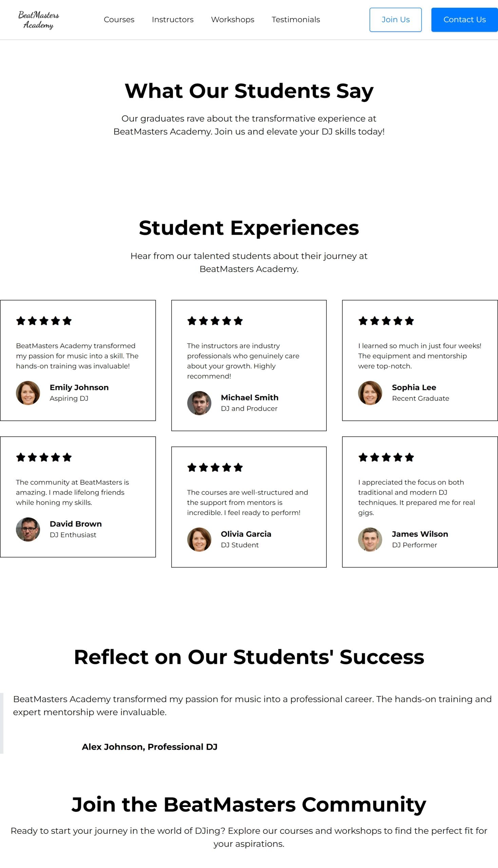The height and width of the screenshot is (868, 498).
Task: Click the stars in James Wilson's review
Action: coord(386,457)
